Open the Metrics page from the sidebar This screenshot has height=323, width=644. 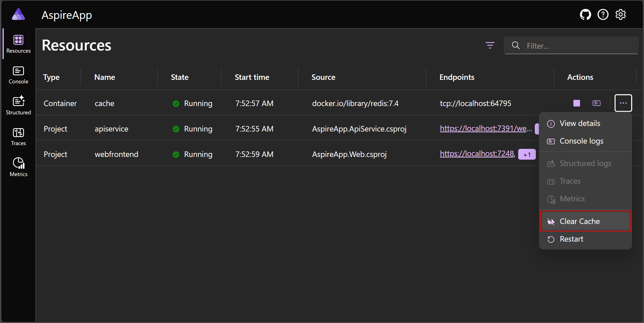click(x=18, y=167)
